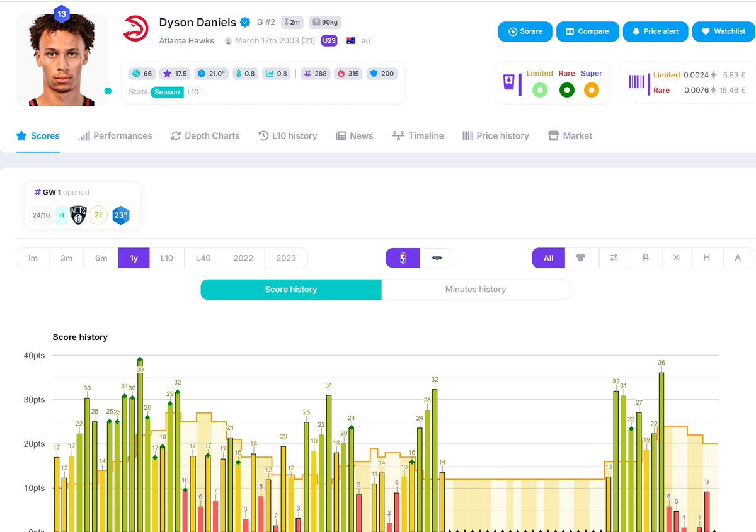Select the 6m time range

(101, 258)
